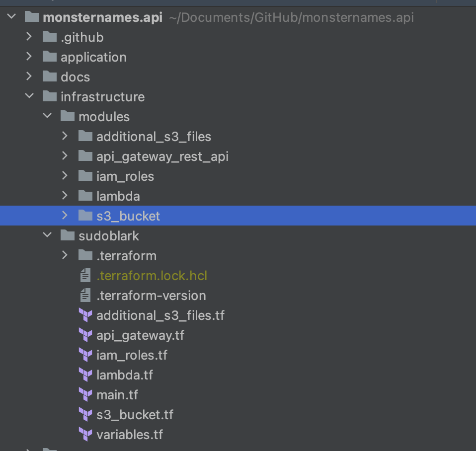Expand the .terraform folder

click(64, 255)
